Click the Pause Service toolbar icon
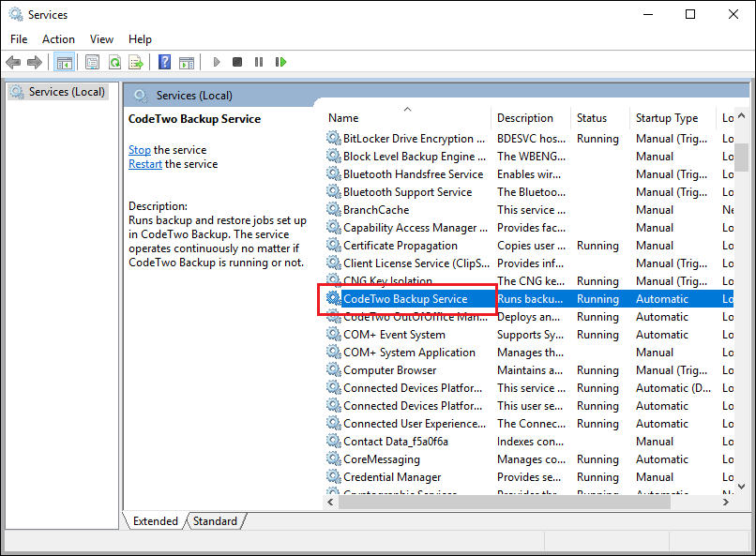The image size is (756, 556). (259, 62)
